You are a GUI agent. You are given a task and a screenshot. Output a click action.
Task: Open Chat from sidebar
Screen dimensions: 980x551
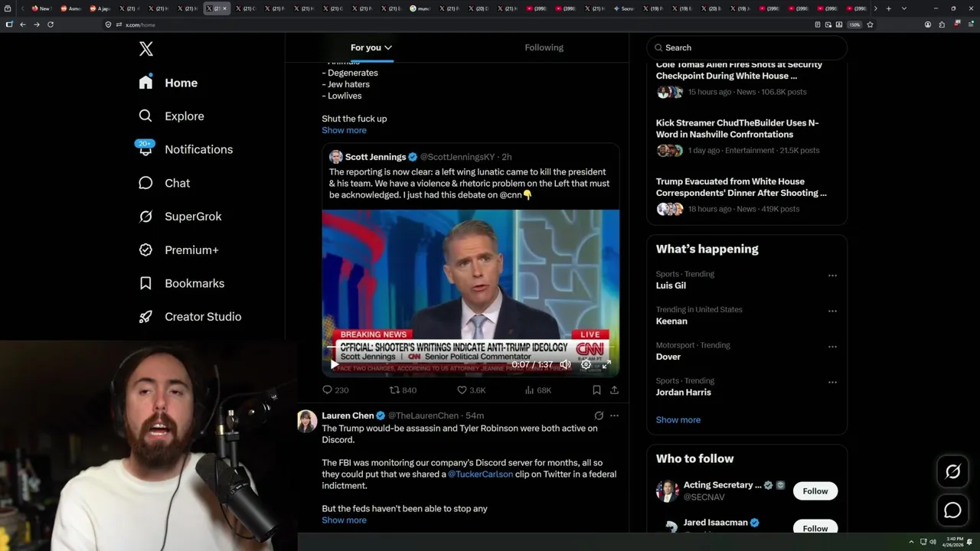[x=165, y=183]
